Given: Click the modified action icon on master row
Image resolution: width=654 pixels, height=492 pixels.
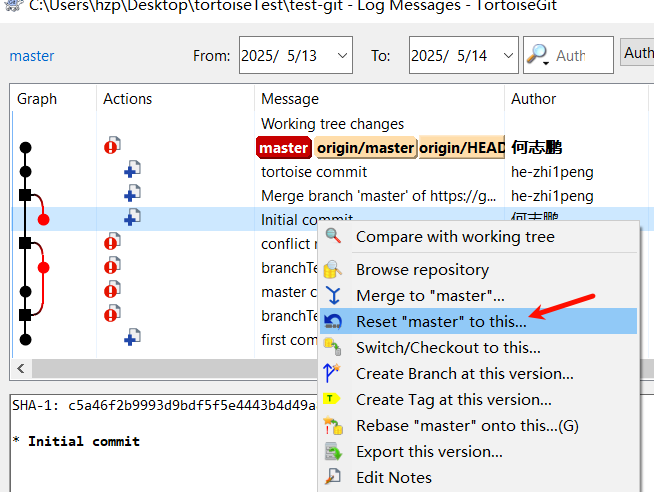Looking at the screenshot, I should (112, 145).
